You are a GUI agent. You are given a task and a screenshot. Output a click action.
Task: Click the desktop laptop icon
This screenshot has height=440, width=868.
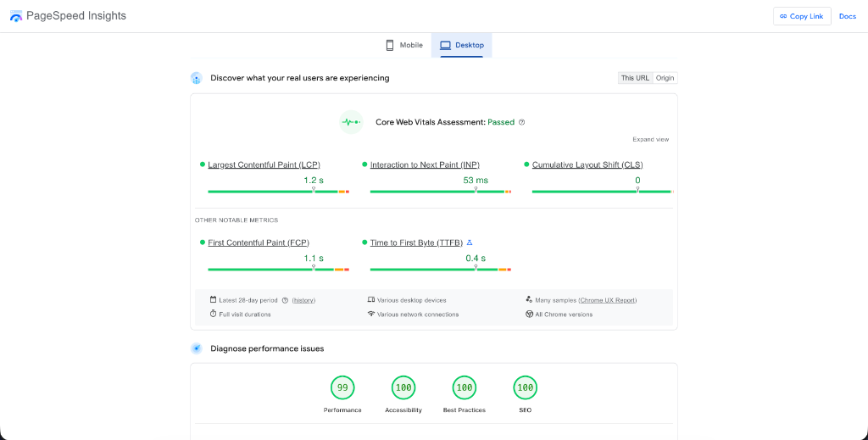(446, 46)
